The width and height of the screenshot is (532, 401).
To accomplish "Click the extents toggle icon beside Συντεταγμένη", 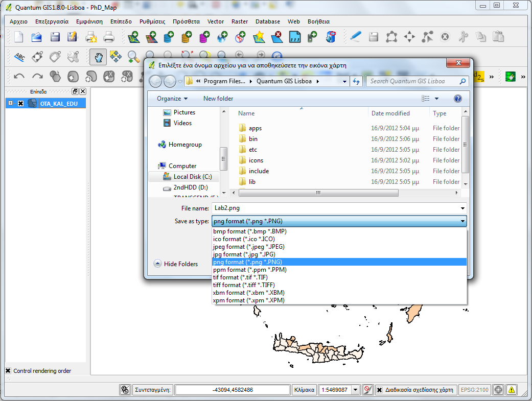I will (125, 390).
